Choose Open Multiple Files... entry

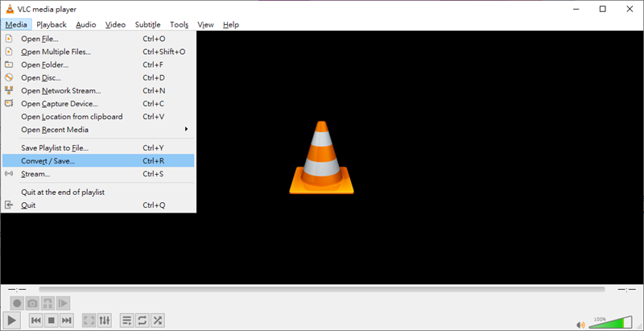98,52
